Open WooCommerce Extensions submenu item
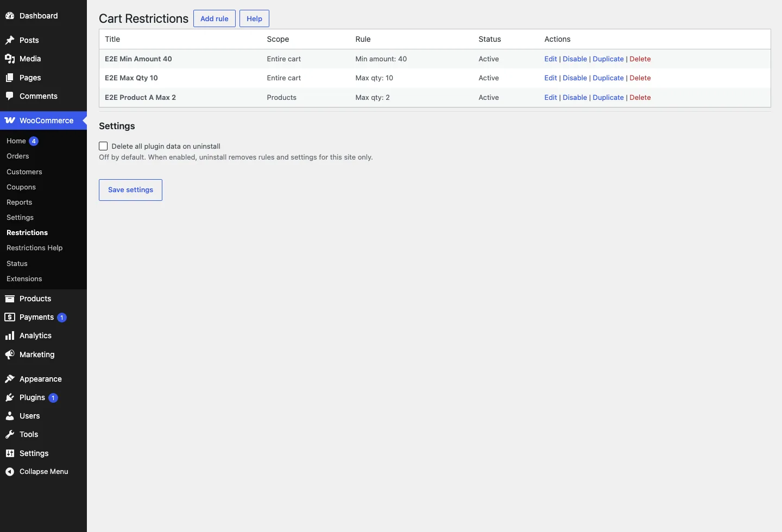The width and height of the screenshot is (782, 532). [x=24, y=278]
